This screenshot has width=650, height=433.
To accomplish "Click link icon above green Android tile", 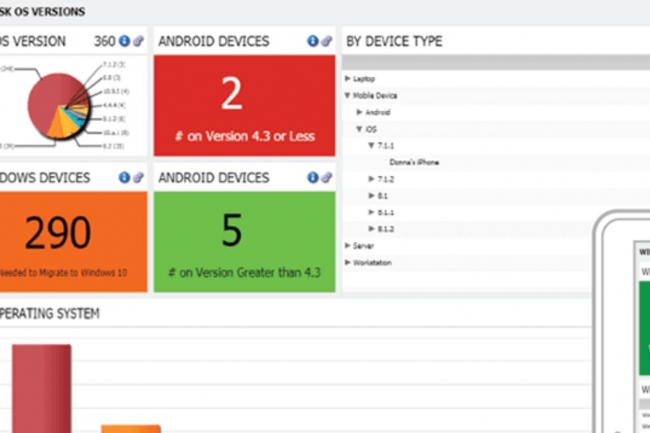I will 327,177.
